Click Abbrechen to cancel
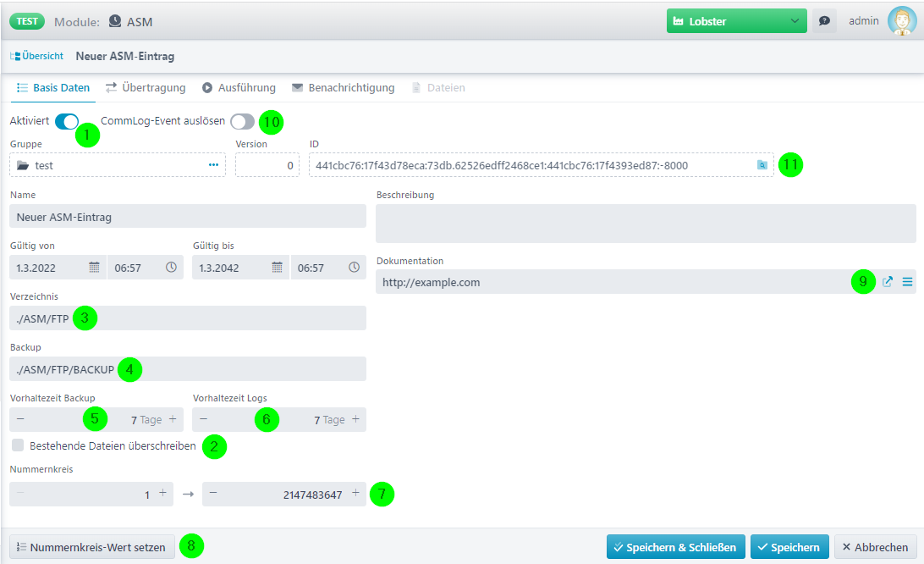 pos(875,547)
